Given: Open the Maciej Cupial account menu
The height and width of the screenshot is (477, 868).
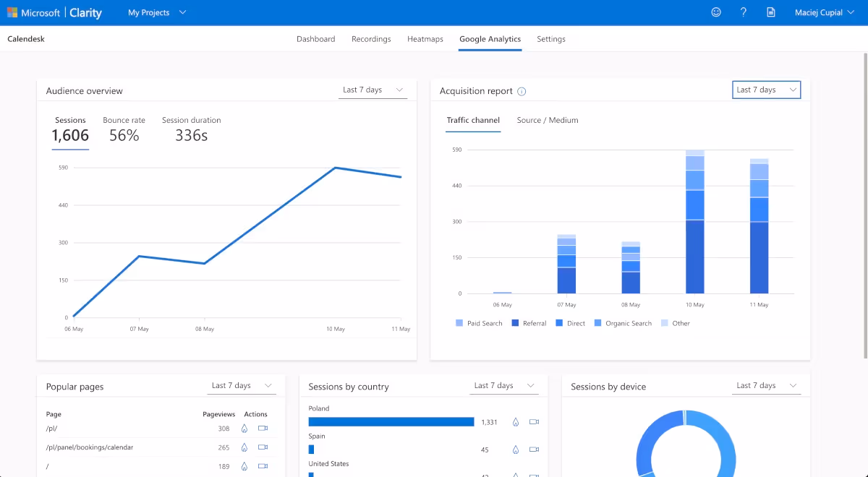Looking at the screenshot, I should [x=823, y=12].
